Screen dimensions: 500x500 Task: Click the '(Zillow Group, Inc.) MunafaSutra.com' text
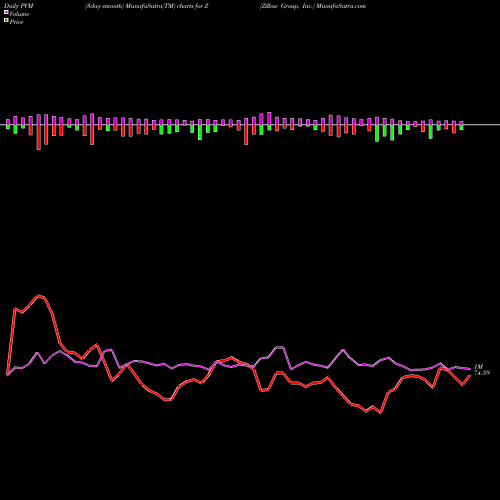tap(313, 6)
